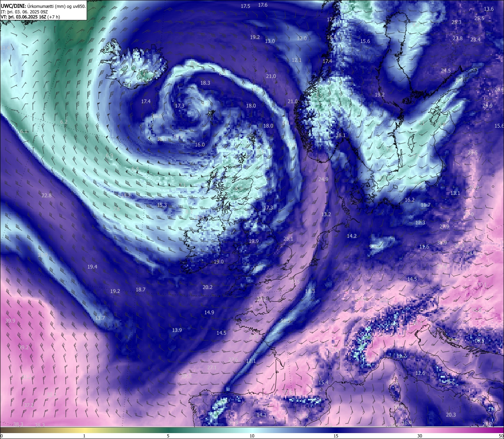The width and height of the screenshot is (504, 439).
Task: Click the map value 14.9
Action: tap(209, 313)
